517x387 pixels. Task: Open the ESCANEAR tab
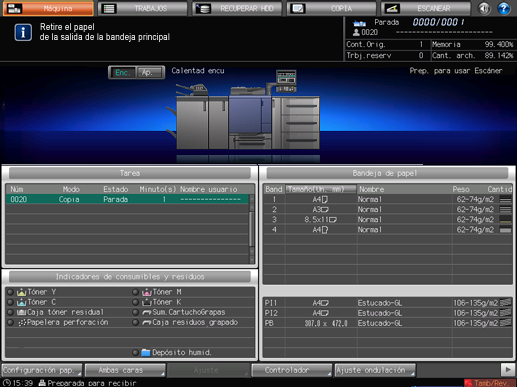[x=426, y=8]
